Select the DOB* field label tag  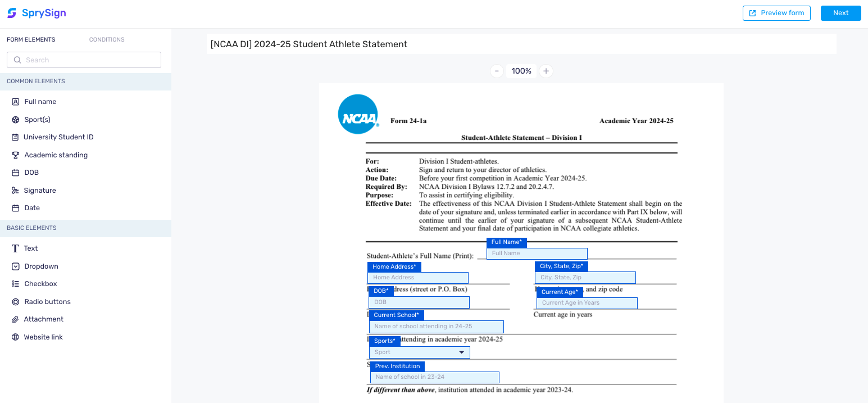pos(381,291)
